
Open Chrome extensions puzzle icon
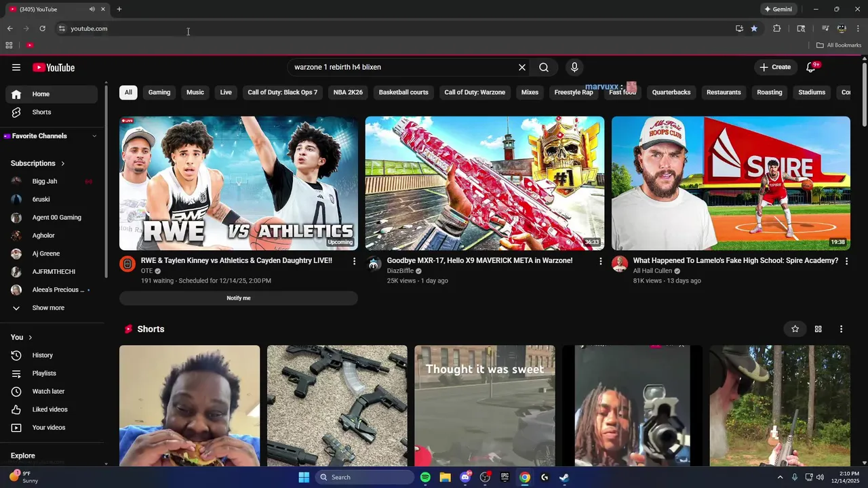click(x=777, y=28)
